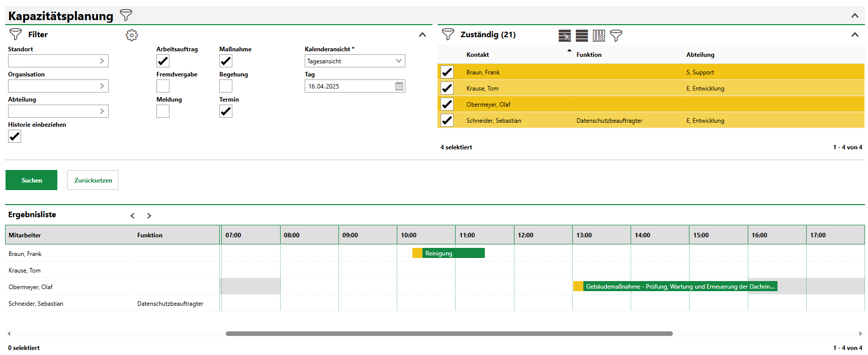The height and width of the screenshot is (355, 868).
Task: Open Standort selection arrow
Action: tap(102, 61)
